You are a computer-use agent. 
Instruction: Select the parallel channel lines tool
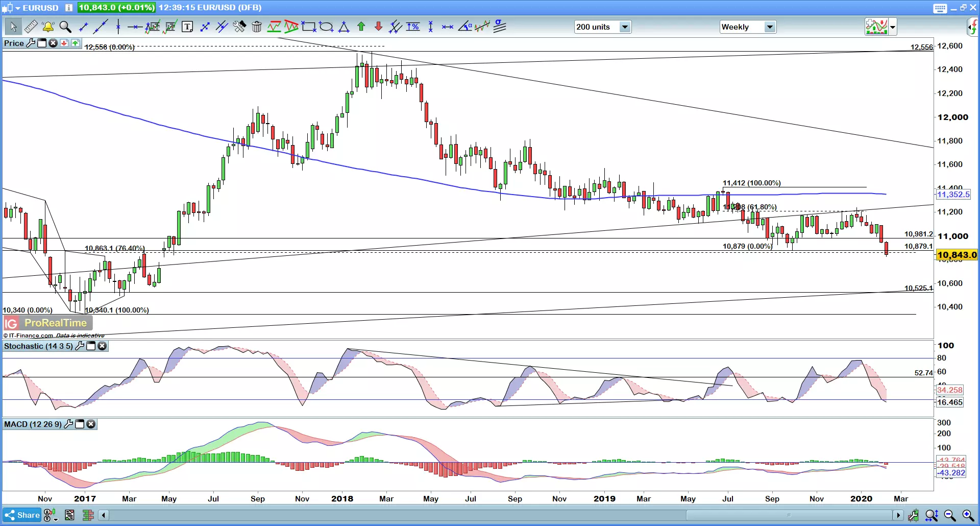222,27
